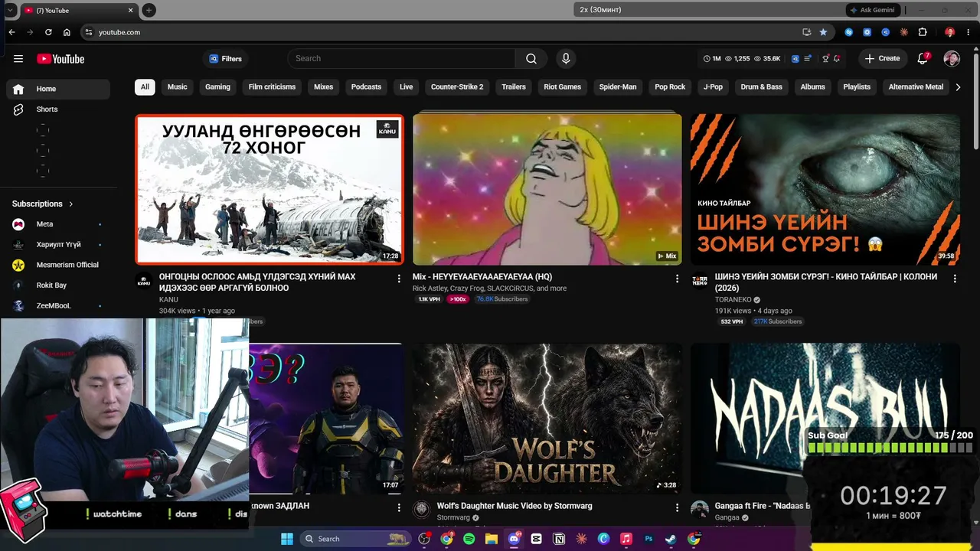Open Discord from the taskbar
This screenshot has height=551, width=980.
tap(514, 539)
